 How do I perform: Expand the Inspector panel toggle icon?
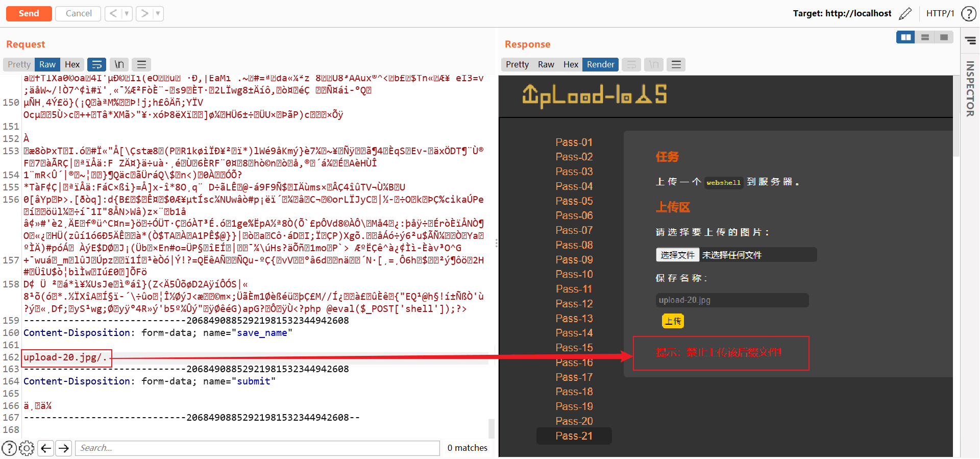pos(970,40)
